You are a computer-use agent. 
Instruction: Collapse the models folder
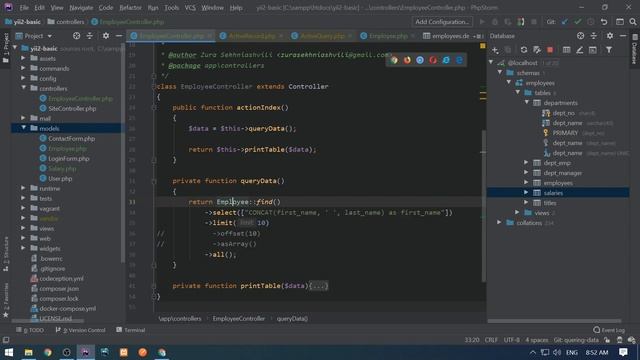(23, 128)
